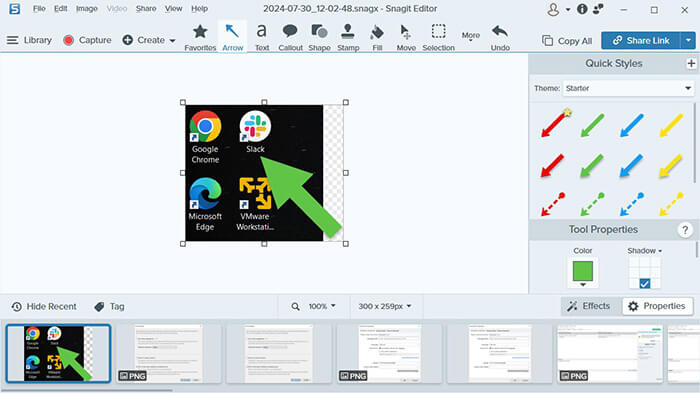The width and height of the screenshot is (700, 393).
Task: Select the first recent capture thumbnail
Action: (58, 354)
